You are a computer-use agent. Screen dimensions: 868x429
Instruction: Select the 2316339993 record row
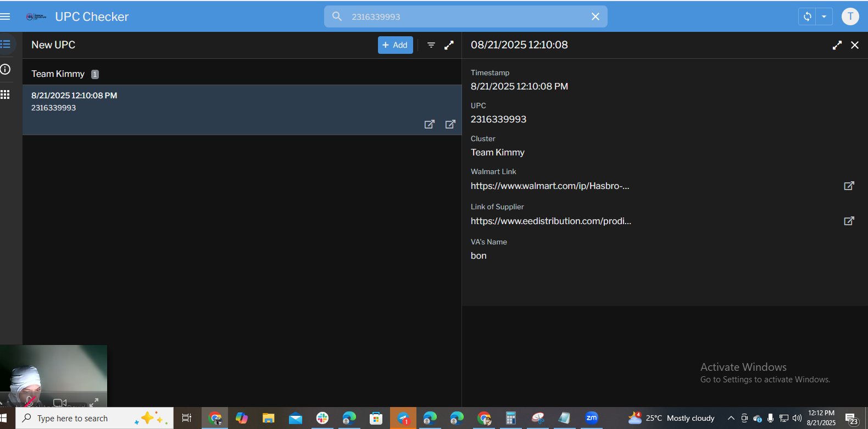click(220, 104)
